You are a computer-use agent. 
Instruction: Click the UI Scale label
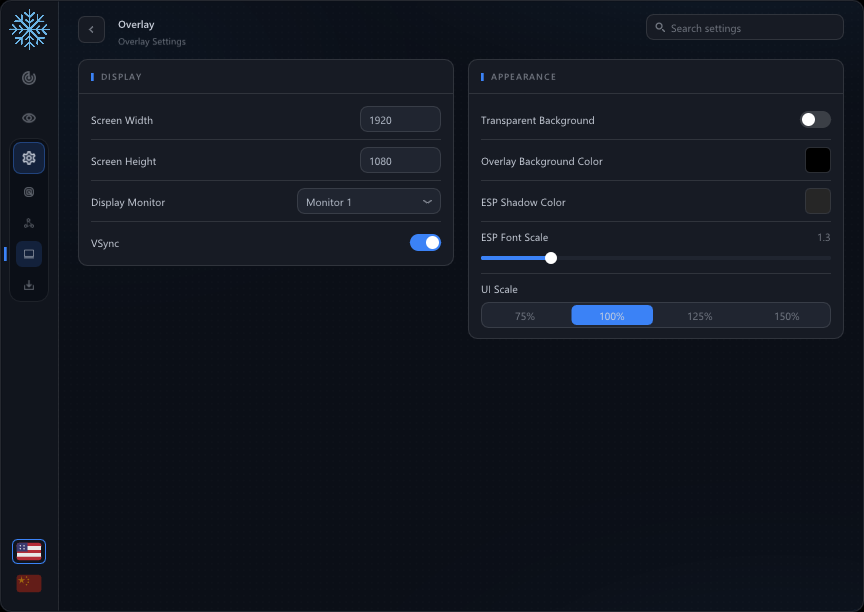click(499, 290)
